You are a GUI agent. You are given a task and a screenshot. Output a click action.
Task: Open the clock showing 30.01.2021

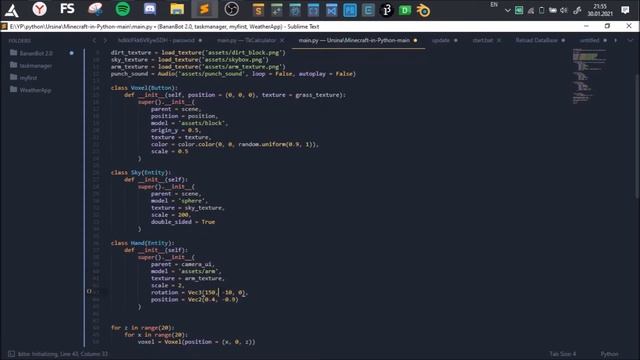point(600,10)
